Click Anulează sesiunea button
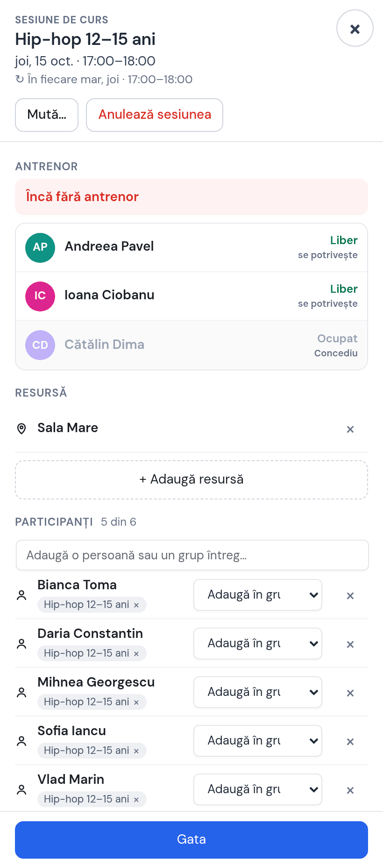Screen dimensions: 383x868 155,115
